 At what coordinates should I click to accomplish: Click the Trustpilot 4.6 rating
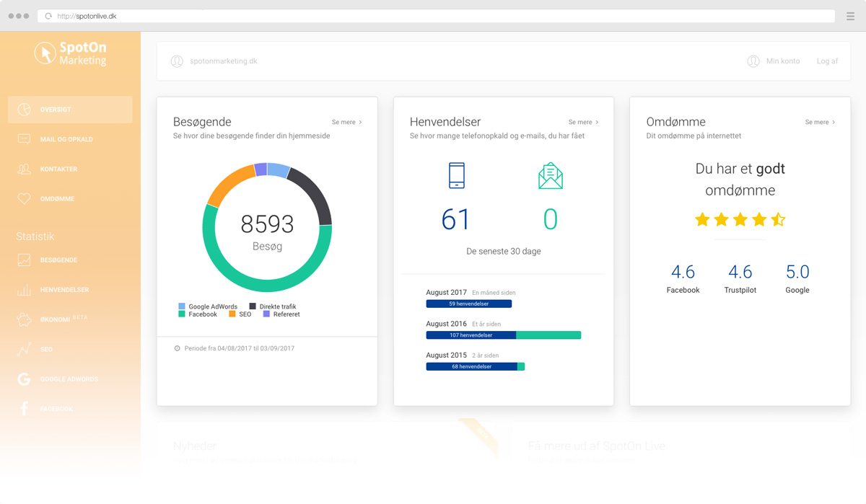740,272
